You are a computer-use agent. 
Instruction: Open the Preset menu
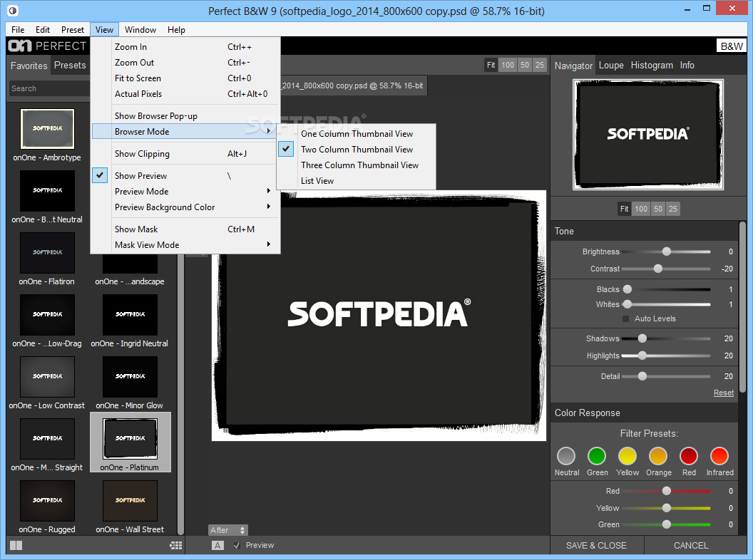pyautogui.click(x=73, y=30)
